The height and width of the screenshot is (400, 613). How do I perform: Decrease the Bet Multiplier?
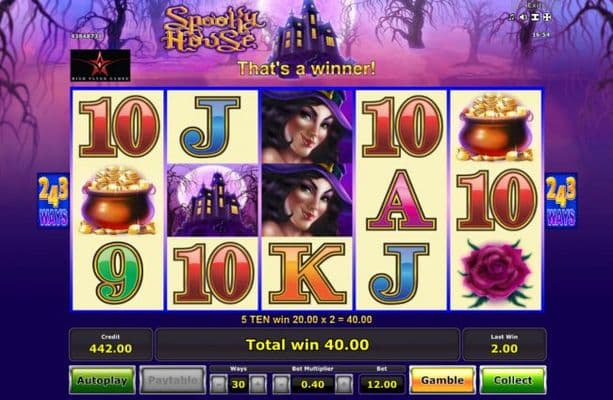pos(281,384)
